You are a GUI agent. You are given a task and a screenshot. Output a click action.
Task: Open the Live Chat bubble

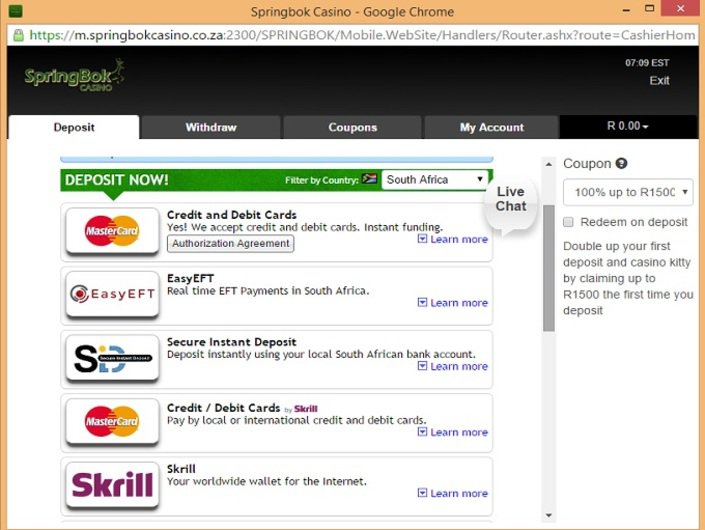[510, 199]
